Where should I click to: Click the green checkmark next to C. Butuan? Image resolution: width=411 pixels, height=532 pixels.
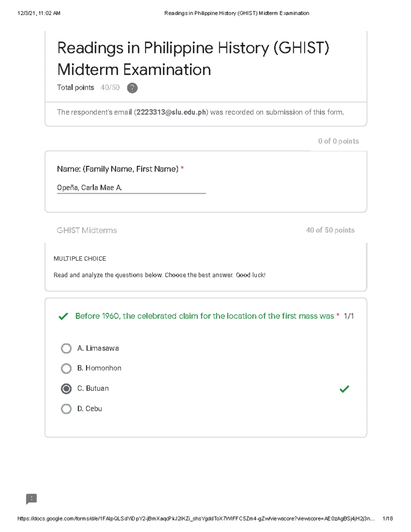(344, 389)
